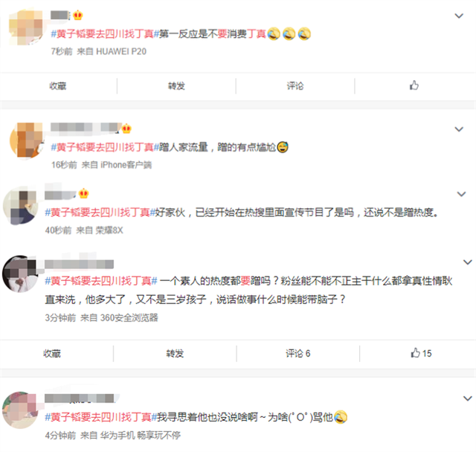Open dropdown chevron on the 16秒前 post
Image resolution: width=476 pixels, height=452 pixels.
tap(459, 129)
